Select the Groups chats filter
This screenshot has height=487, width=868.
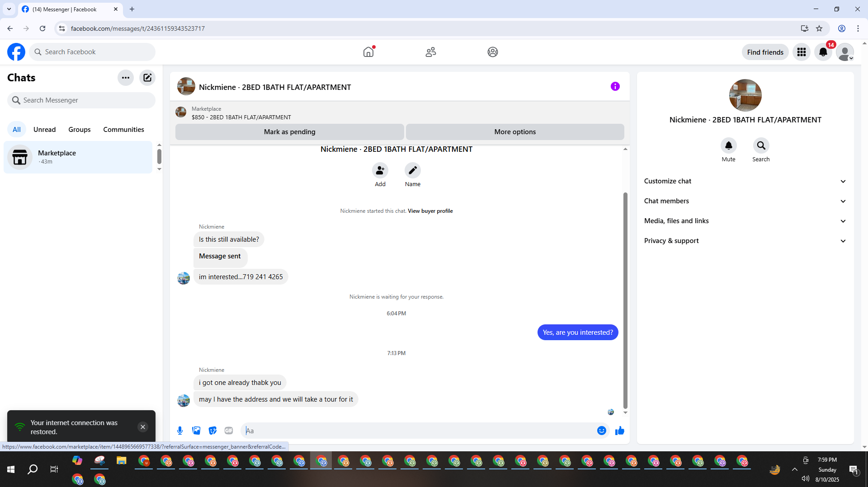pyautogui.click(x=80, y=130)
